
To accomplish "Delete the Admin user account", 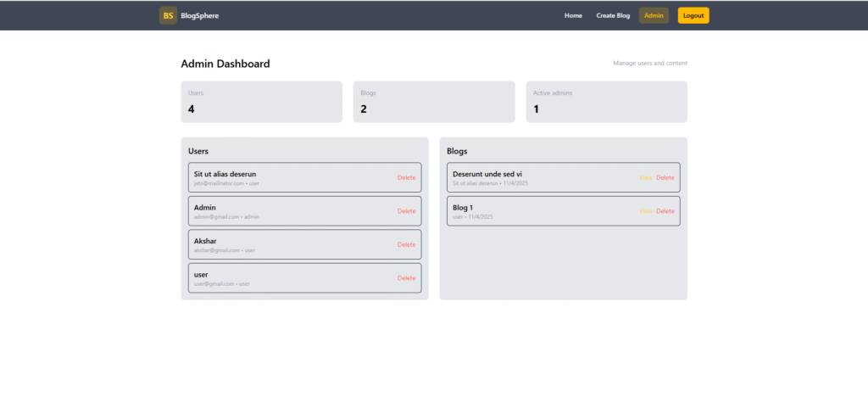I will [407, 211].
